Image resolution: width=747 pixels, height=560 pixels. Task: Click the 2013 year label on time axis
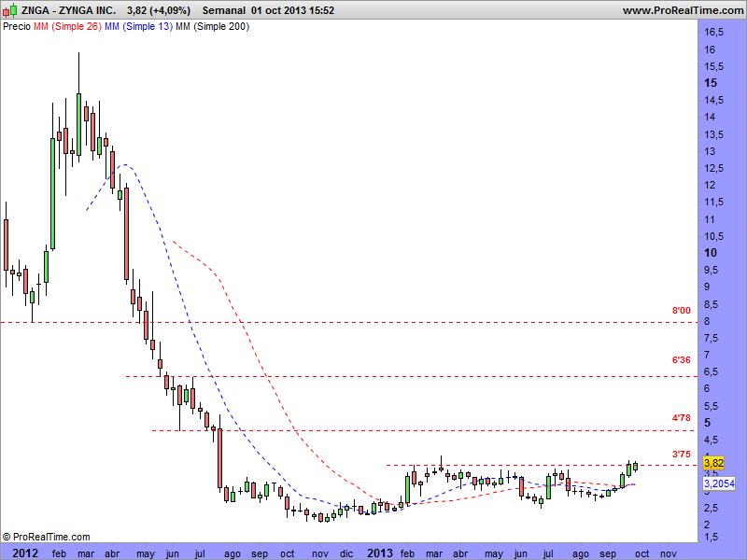pyautogui.click(x=380, y=553)
